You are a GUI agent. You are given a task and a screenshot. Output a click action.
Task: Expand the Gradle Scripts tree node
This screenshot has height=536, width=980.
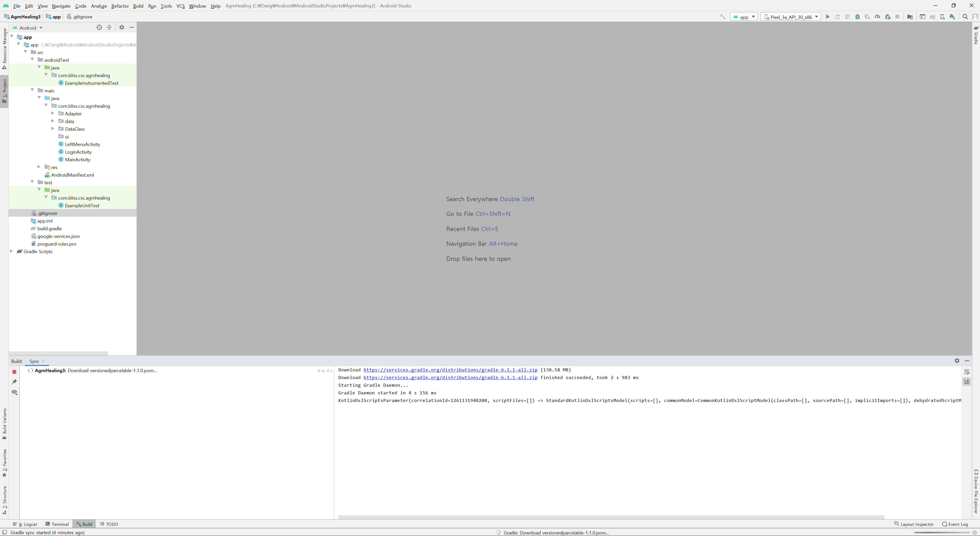tap(11, 251)
